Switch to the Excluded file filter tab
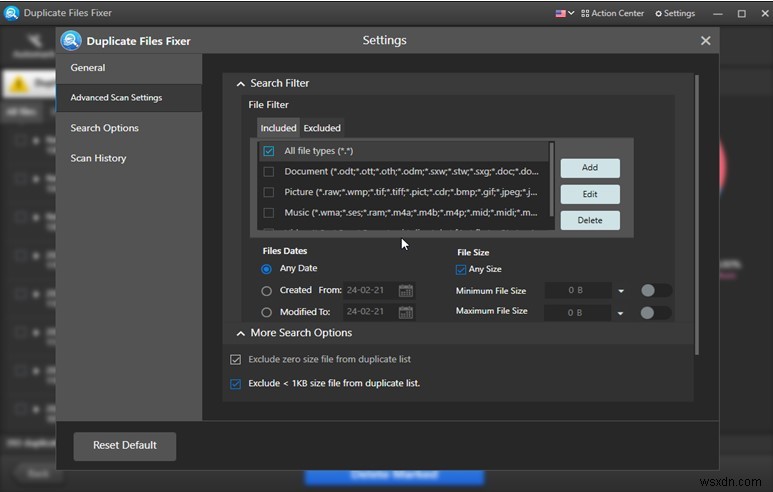The height and width of the screenshot is (492, 773). tap(322, 128)
